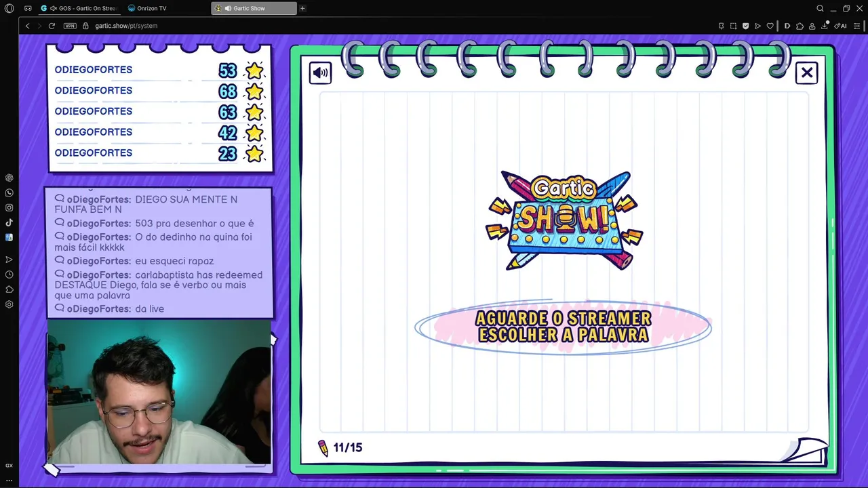
Task: Open My Flow in the sidebar
Action: coord(9,260)
